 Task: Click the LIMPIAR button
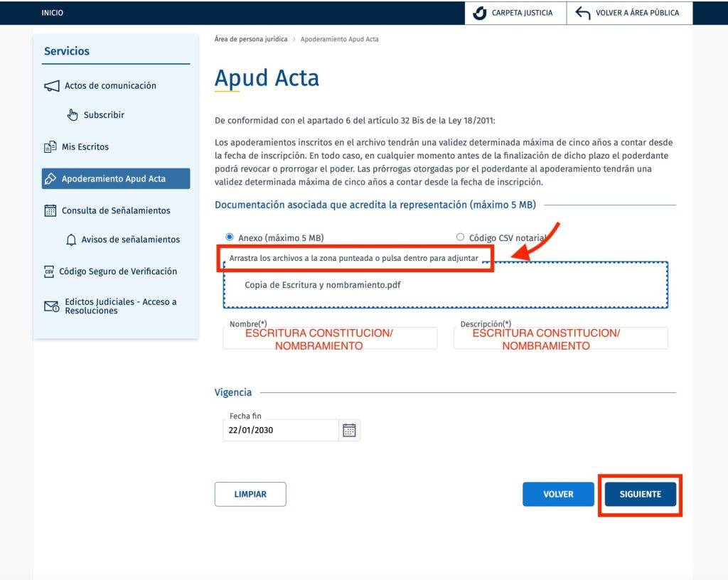click(250, 494)
